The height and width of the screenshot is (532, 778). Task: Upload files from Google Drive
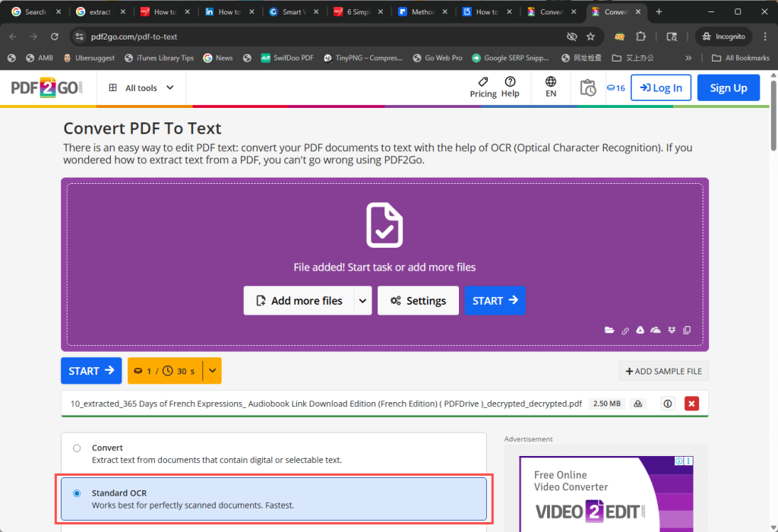coord(640,330)
